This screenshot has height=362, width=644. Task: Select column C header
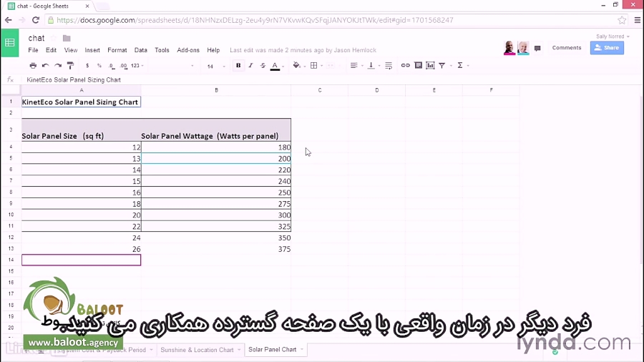(320, 90)
